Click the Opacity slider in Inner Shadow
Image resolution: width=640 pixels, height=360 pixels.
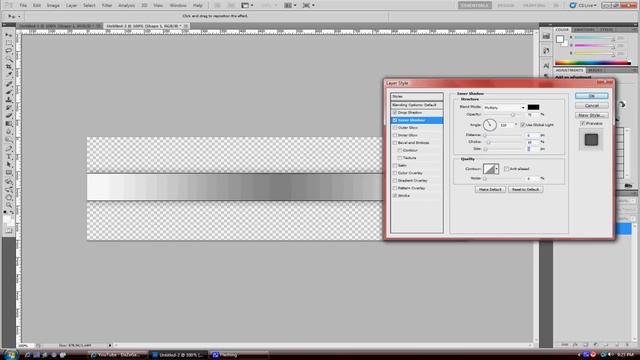tap(503, 115)
